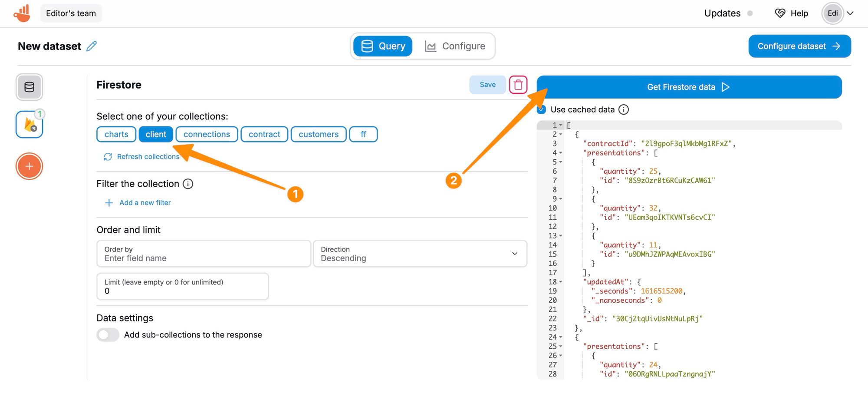Open the Direction dropdown
This screenshot has height=397, width=868.
coord(420,254)
